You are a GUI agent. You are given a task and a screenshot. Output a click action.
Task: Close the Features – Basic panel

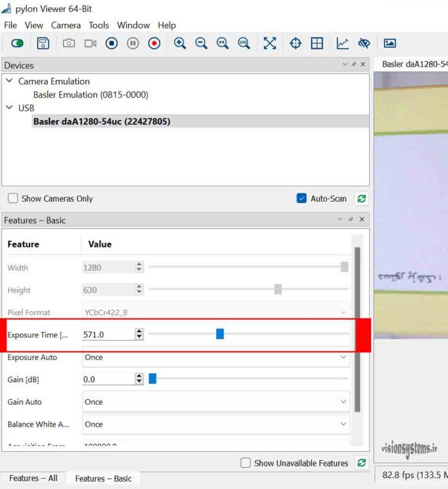362,219
